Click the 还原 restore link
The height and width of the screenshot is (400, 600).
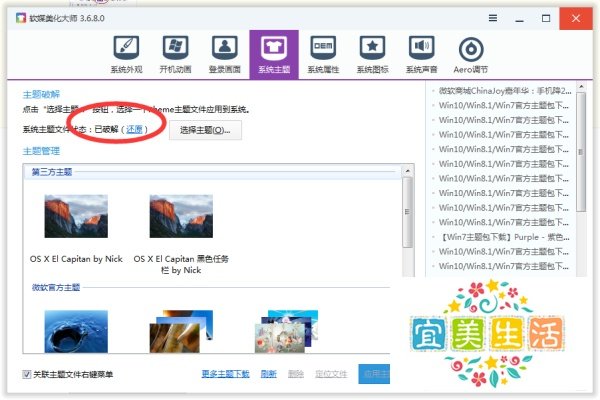(x=134, y=129)
